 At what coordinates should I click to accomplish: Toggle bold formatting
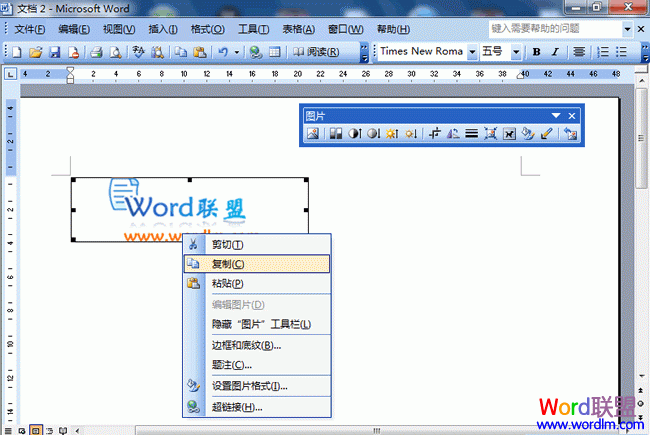coord(536,52)
